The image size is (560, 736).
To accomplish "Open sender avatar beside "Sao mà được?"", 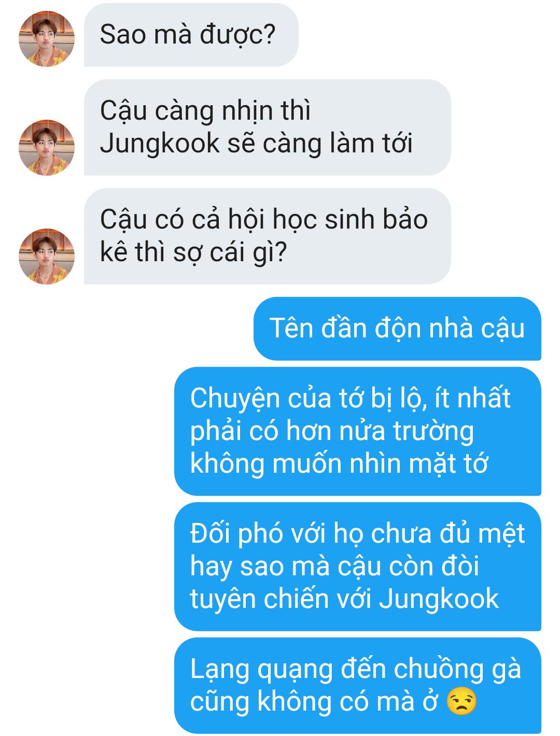I will [x=47, y=39].
